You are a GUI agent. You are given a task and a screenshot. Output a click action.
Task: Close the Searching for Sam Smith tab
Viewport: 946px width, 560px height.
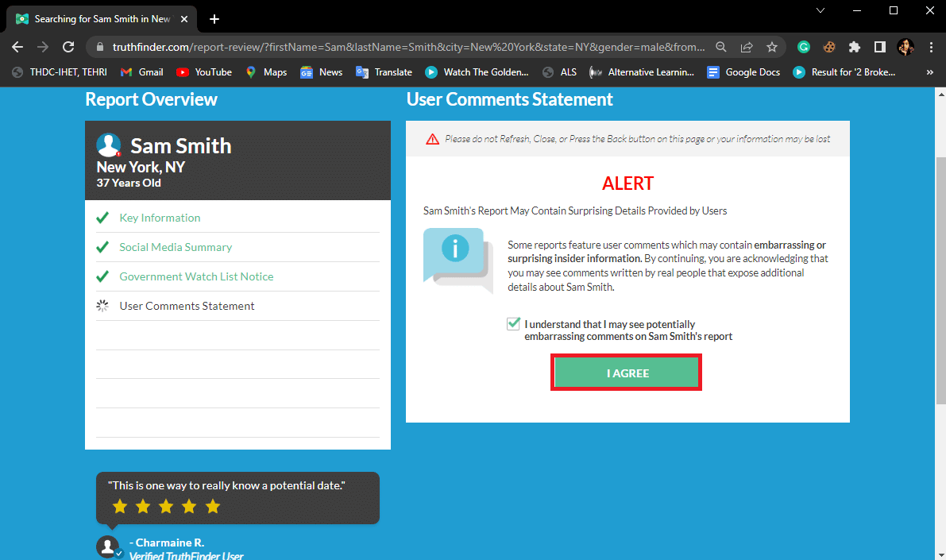[184, 19]
